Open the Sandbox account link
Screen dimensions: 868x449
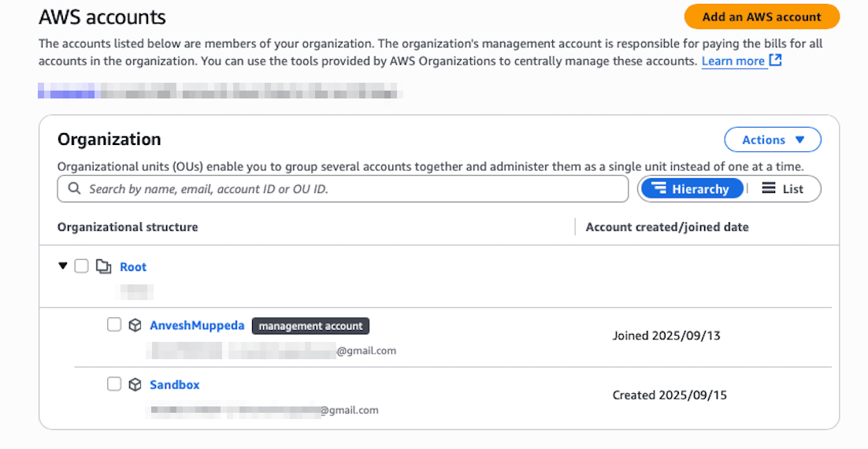[174, 384]
